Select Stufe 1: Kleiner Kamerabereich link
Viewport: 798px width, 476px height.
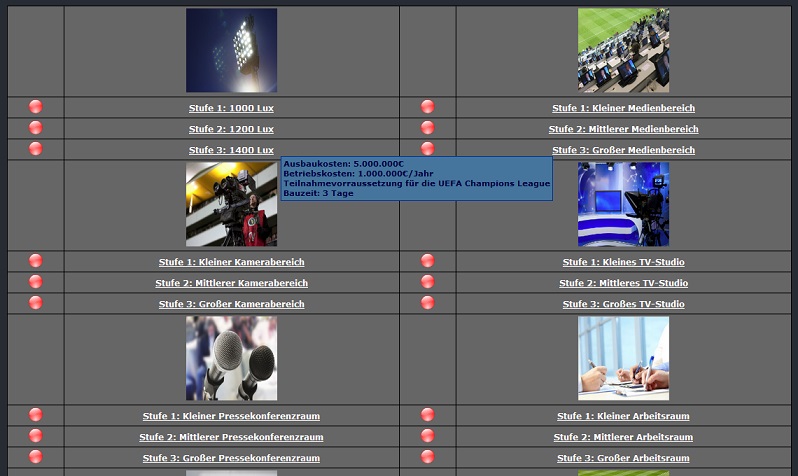[231, 262]
